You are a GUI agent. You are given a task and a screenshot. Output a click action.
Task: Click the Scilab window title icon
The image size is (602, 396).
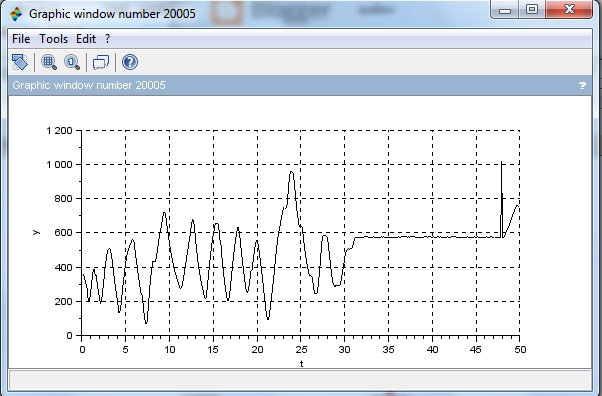[16, 14]
